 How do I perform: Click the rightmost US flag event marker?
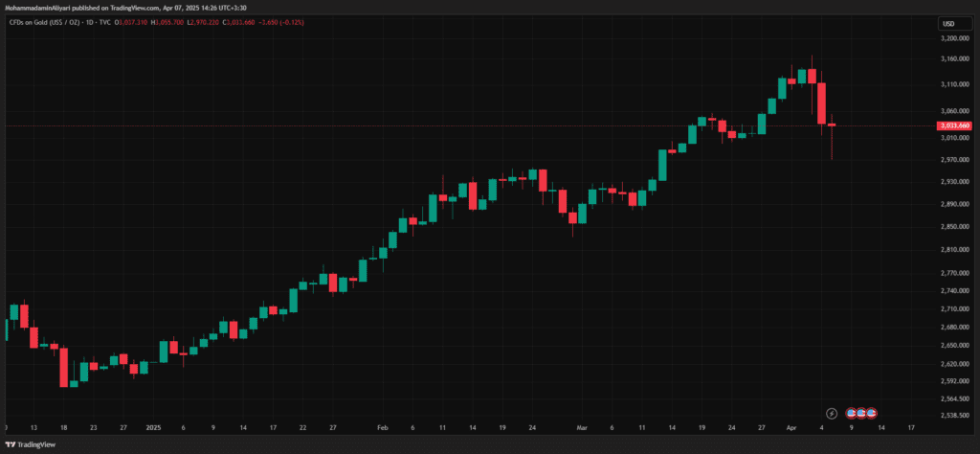coord(872,413)
